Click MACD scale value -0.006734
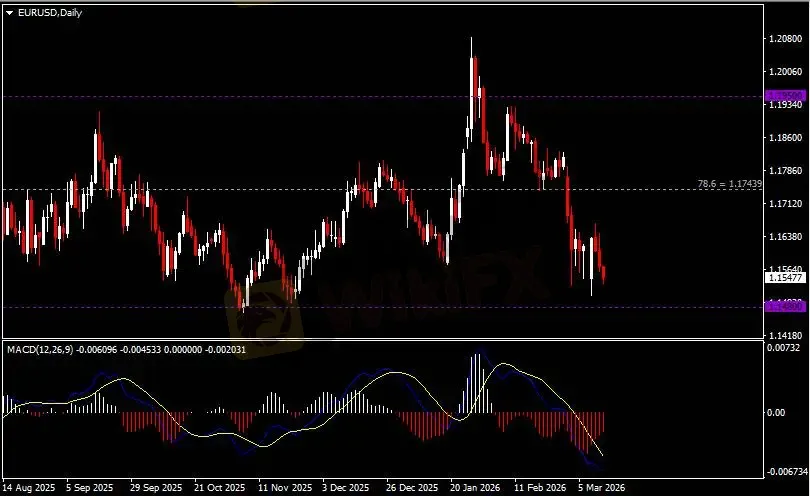This screenshot has height=496, width=810. (787, 472)
